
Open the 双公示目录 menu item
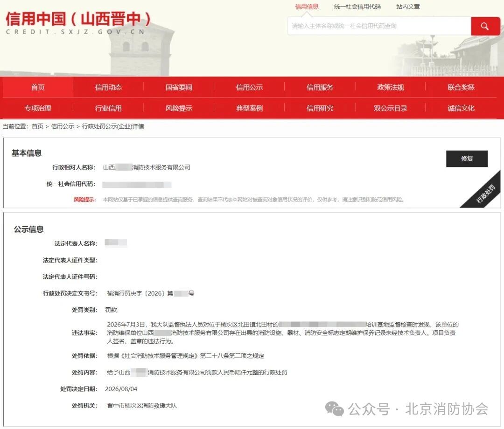(391, 108)
